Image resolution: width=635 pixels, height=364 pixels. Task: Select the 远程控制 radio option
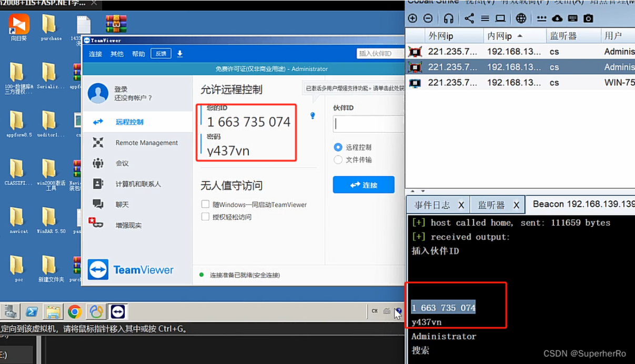[338, 147]
